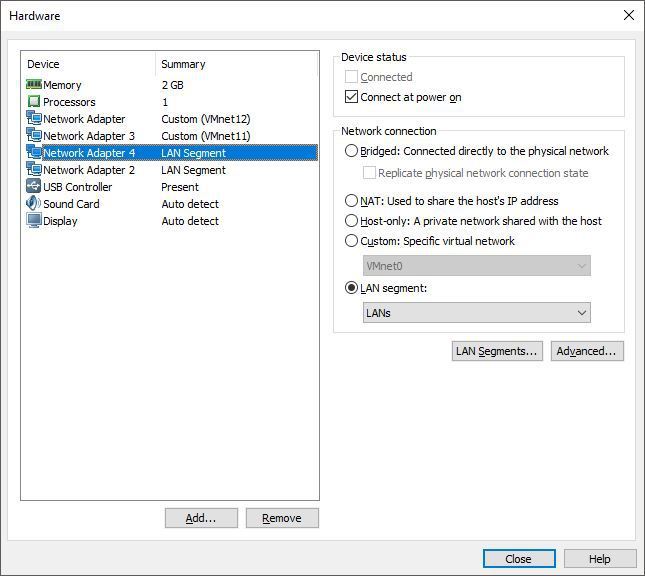The image size is (645, 576).
Task: Select Network Adapter 3 in list
Action: pyautogui.click(x=89, y=136)
